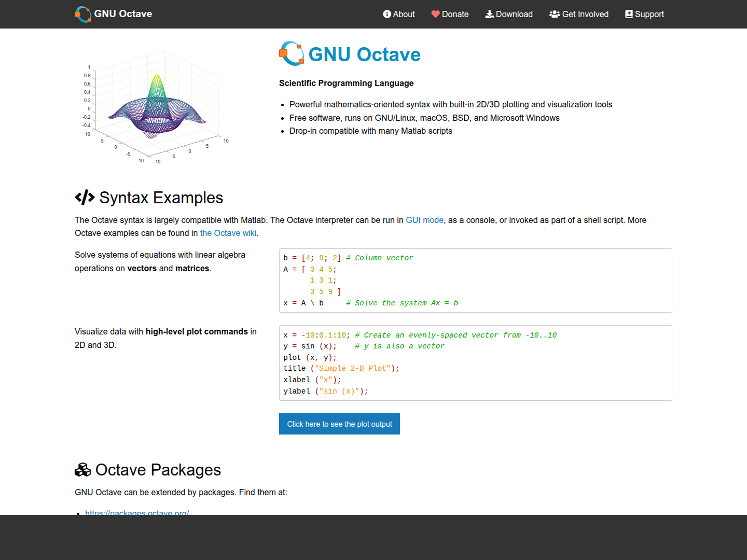The width and height of the screenshot is (747, 560).
Task: Follow the GUI mode link
Action: 425,220
